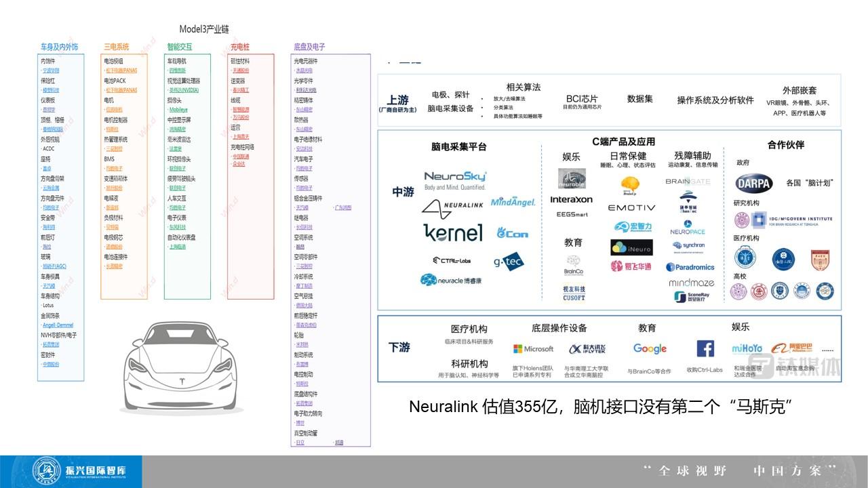Open the Angell-Demmel supplier link
This screenshot has height=488, width=868.
58,325
